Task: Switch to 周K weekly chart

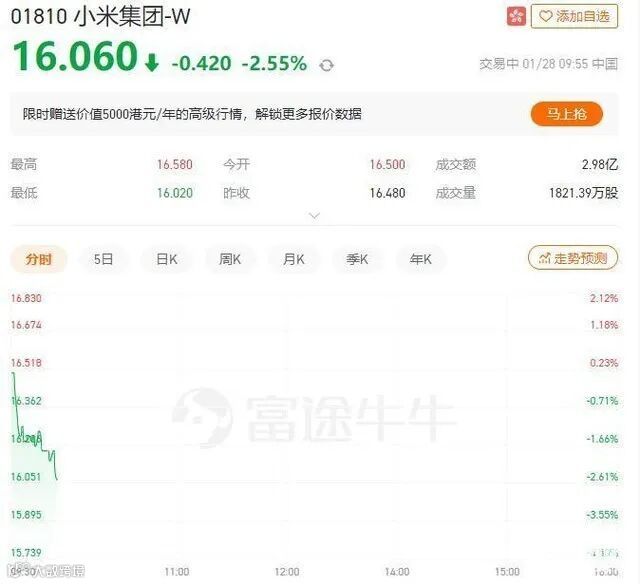Action: 230,259
